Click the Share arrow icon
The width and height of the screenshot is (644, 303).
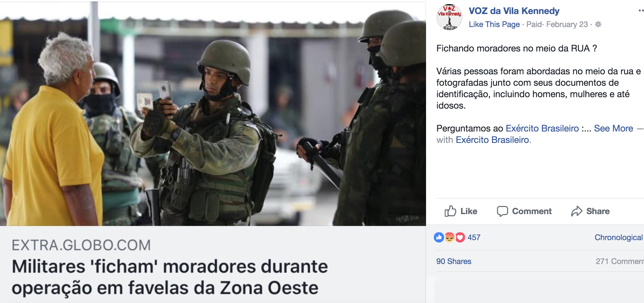point(576,211)
